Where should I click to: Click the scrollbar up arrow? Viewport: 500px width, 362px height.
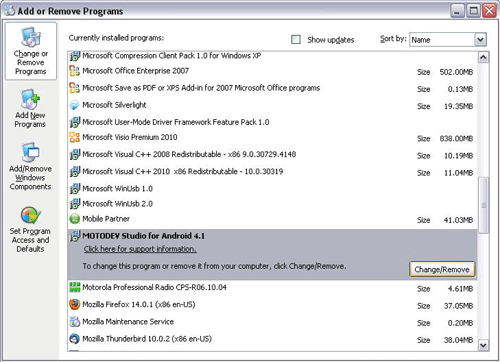[483, 57]
